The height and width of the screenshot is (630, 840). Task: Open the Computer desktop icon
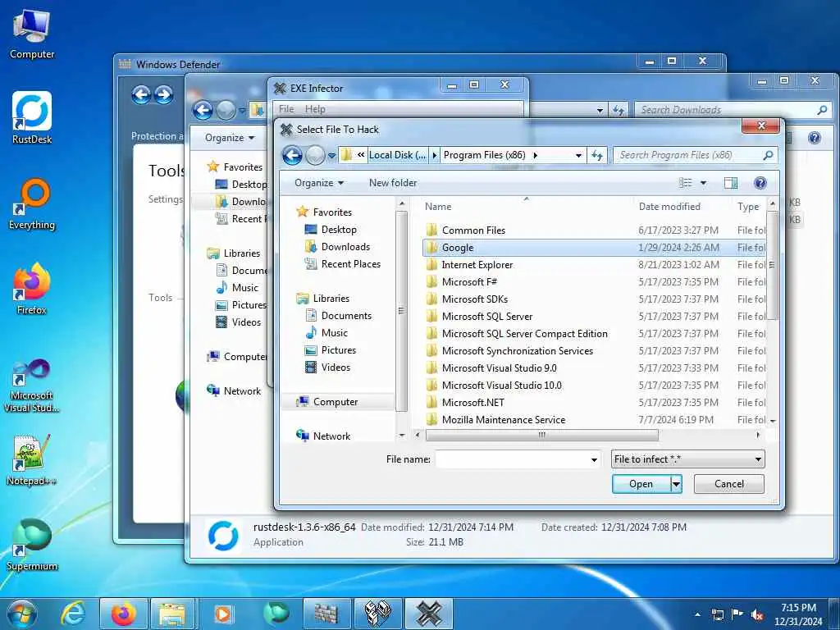pos(32,34)
